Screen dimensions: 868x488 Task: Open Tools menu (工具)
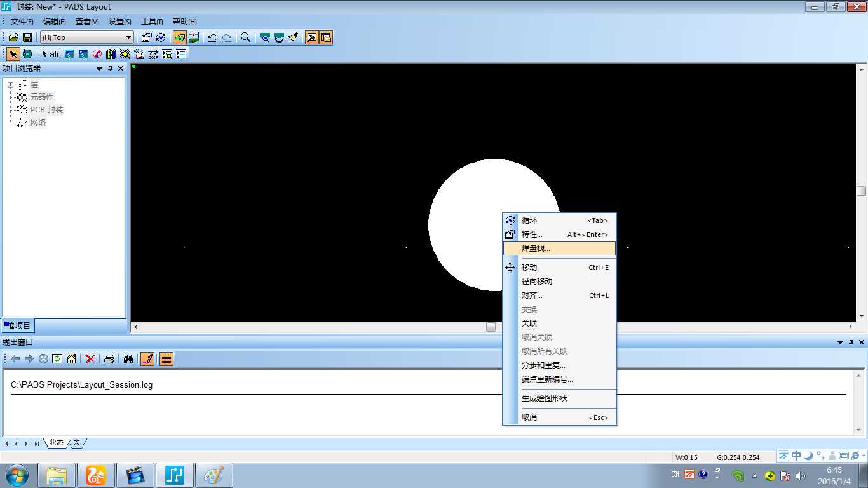pos(152,22)
